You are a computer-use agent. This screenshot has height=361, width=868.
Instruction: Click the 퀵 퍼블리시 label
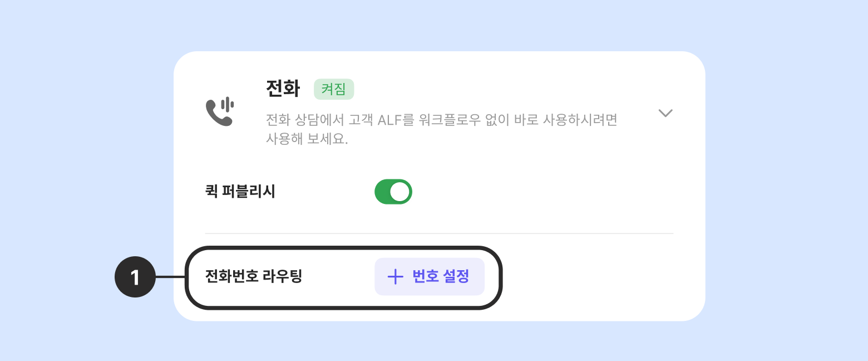pyautogui.click(x=240, y=192)
